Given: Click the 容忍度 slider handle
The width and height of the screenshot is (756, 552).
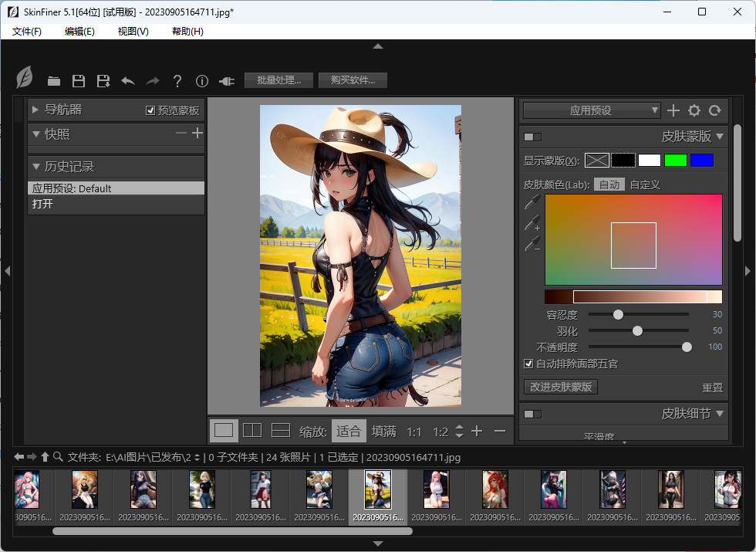Looking at the screenshot, I should [x=618, y=315].
